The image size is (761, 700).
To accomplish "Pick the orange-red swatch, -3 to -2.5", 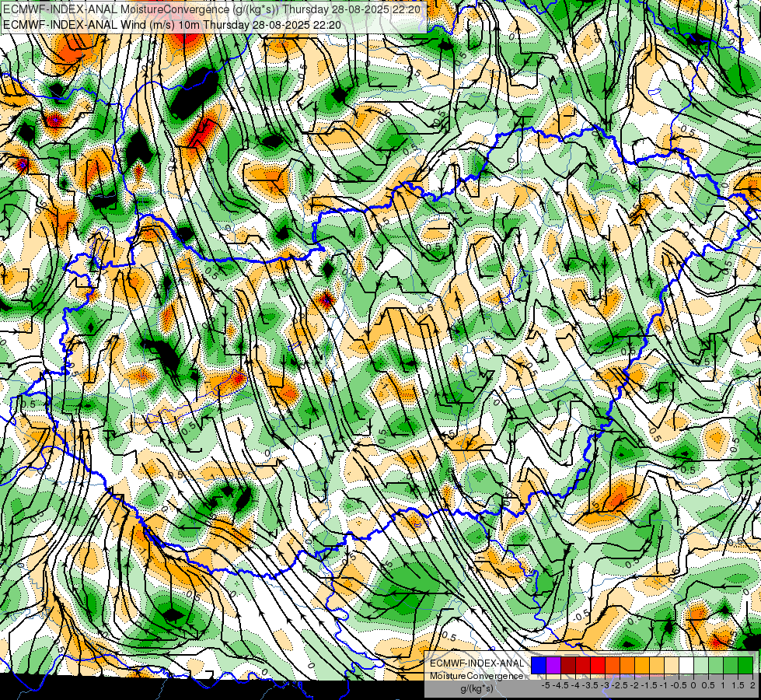I will point(613,666).
